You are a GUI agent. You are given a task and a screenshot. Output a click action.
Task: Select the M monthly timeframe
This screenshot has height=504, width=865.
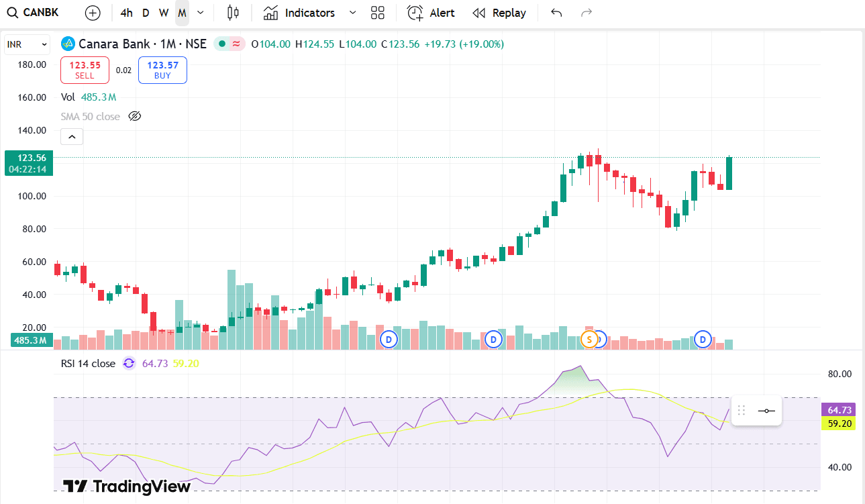click(x=182, y=13)
